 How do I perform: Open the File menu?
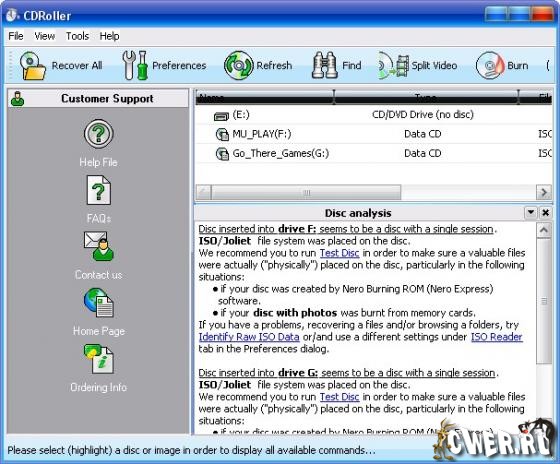(x=16, y=36)
